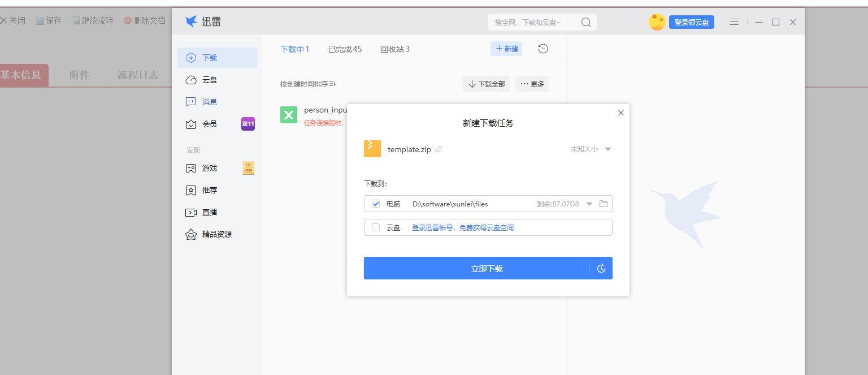Viewport: 868px width, 375px height.
Task: Rename template.zip using the pencil icon
Action: coord(438,149)
